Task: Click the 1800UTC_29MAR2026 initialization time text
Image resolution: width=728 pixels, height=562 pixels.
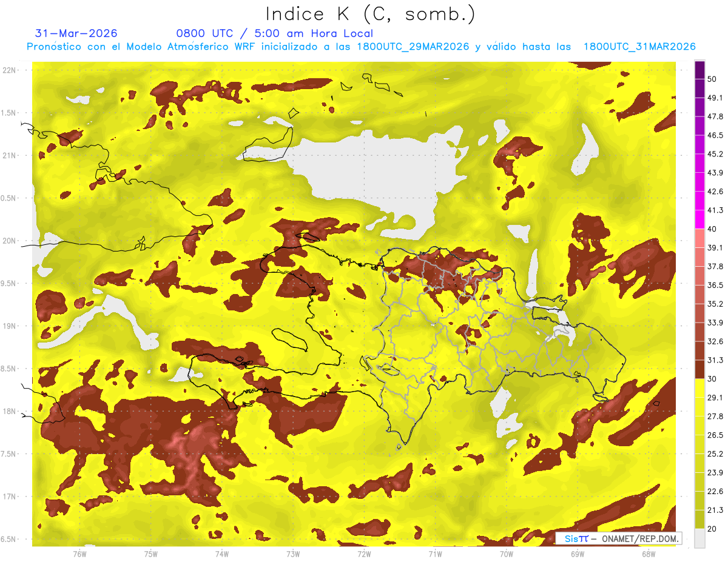Action: pos(414,47)
